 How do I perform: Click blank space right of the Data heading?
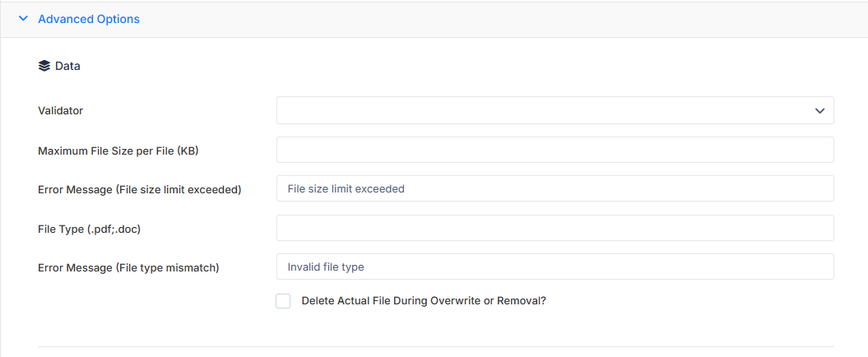click(x=443, y=66)
